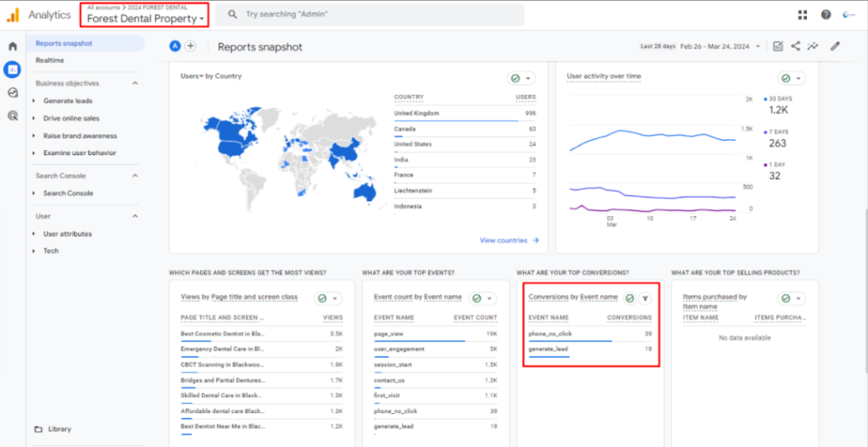The image size is (868, 447).
Task: Click check status icon on Users by Country
Action: click(x=515, y=79)
